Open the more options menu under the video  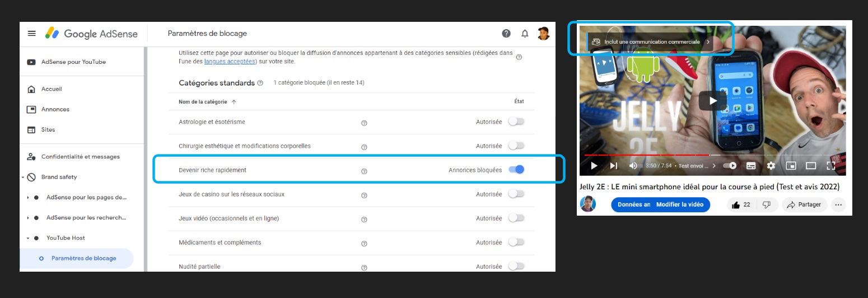click(x=838, y=205)
